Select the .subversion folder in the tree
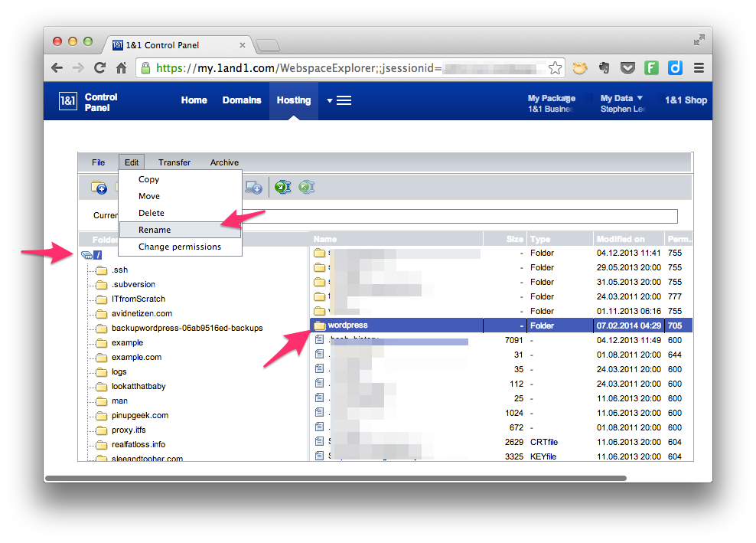The height and width of the screenshot is (543, 756). point(134,284)
